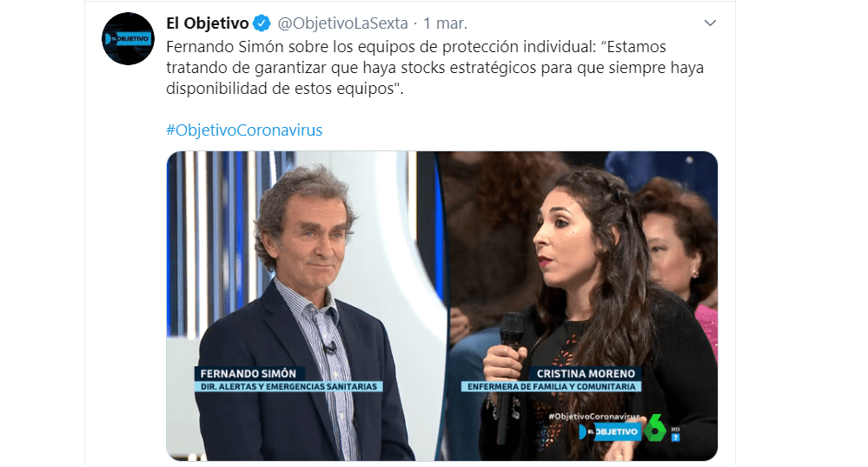Click the Cristina Moreno name caption
Viewport: 868px width, 467px height.
click(x=586, y=373)
